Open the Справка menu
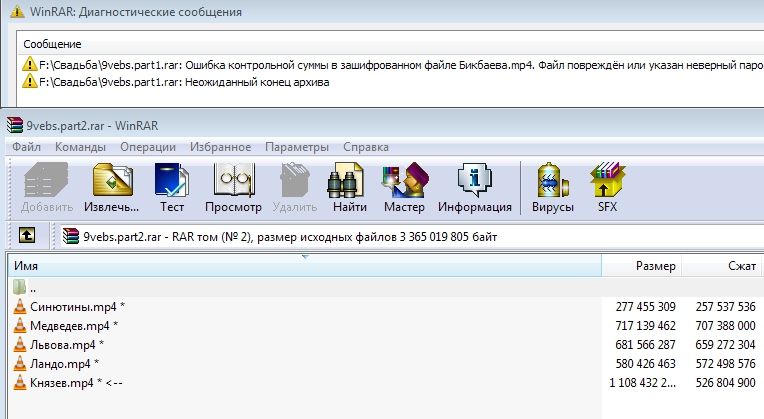764x419 pixels. (366, 147)
